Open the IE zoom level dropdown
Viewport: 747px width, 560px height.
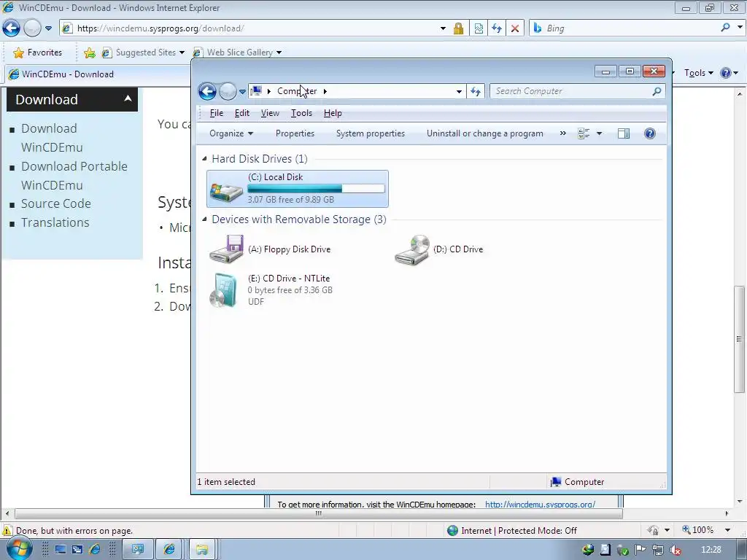727,530
